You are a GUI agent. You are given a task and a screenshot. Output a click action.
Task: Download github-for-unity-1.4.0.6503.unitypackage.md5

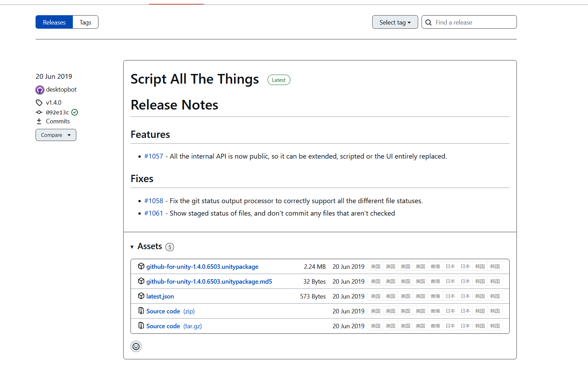coord(209,282)
